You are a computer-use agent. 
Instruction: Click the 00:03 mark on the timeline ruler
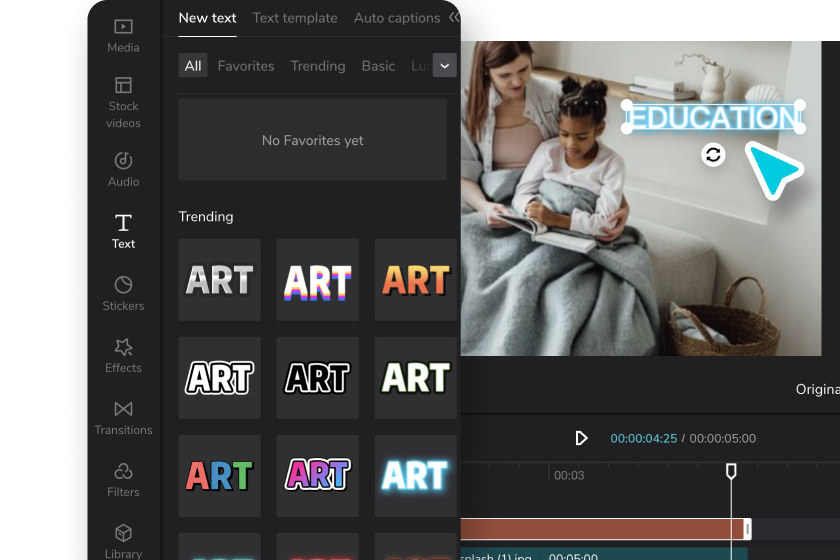(569, 475)
